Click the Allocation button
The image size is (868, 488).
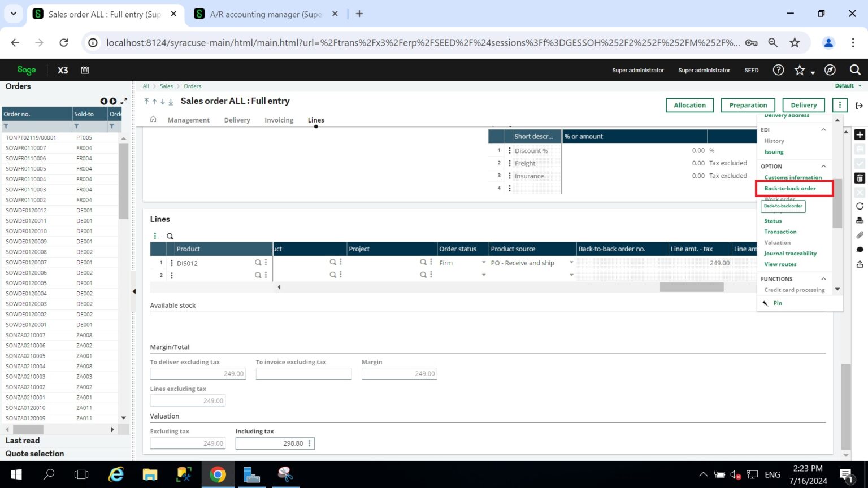689,105
